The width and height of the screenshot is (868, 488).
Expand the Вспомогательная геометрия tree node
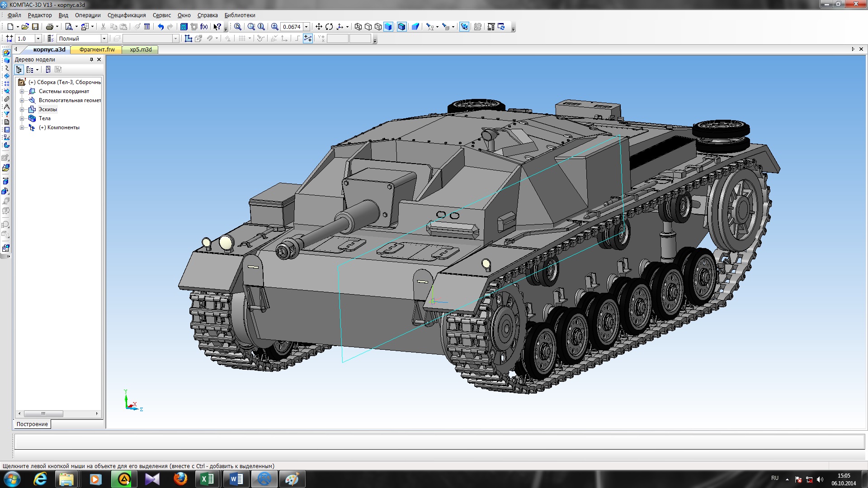tap(22, 100)
